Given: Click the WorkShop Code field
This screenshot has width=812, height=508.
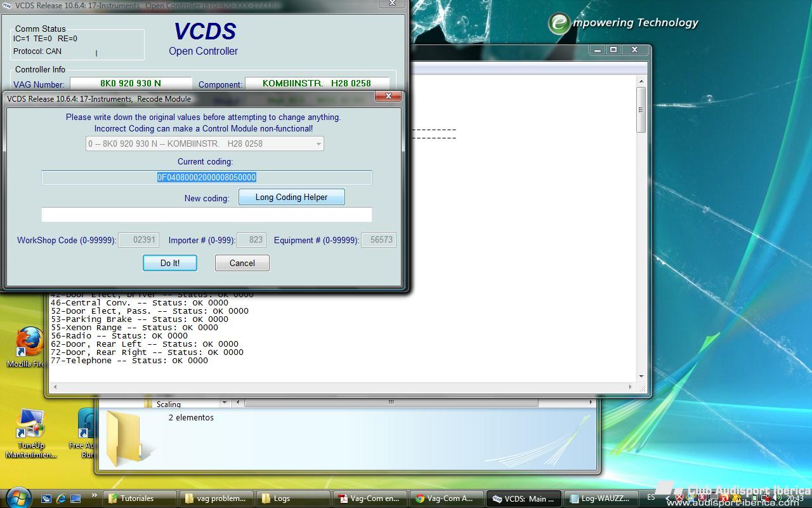Looking at the screenshot, I should pos(138,240).
